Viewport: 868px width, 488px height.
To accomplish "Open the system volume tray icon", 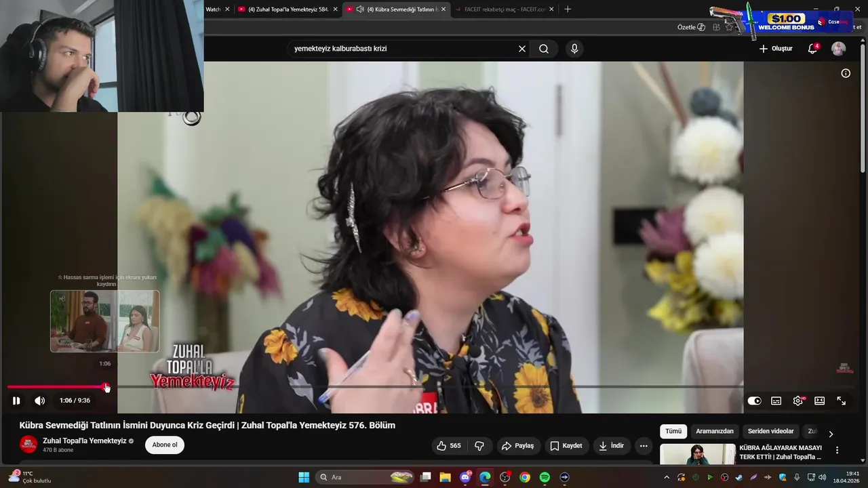I will click(823, 477).
